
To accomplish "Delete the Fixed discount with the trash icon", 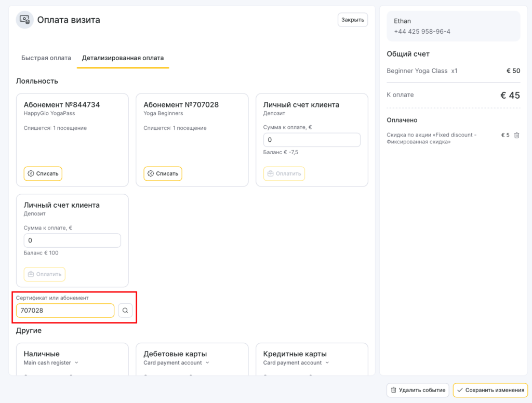I will [516, 135].
